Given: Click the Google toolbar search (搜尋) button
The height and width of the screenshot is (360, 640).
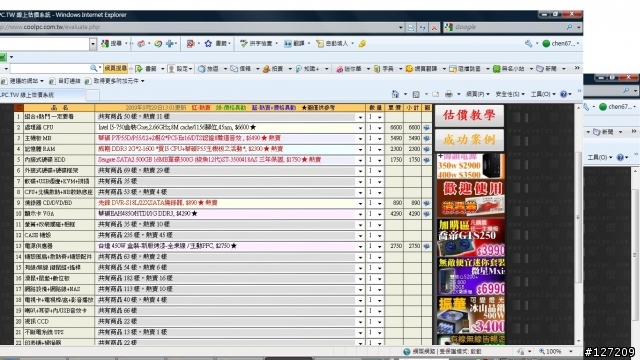Looking at the screenshot, I should tap(112, 43).
